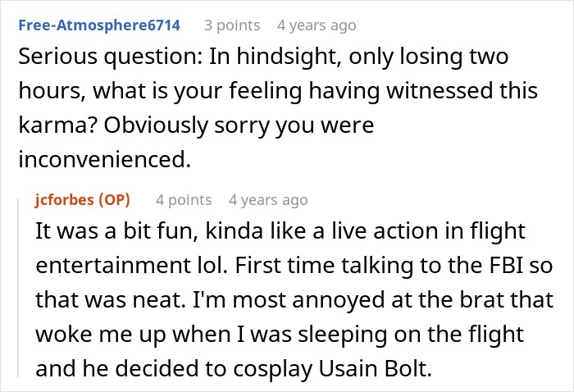Click the line 'woke me up when I was sleeping'

(x=280, y=335)
